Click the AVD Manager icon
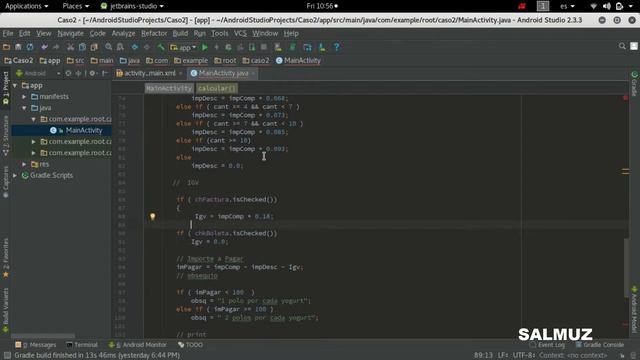Viewport: 640px width, 360px height. tap(278, 47)
